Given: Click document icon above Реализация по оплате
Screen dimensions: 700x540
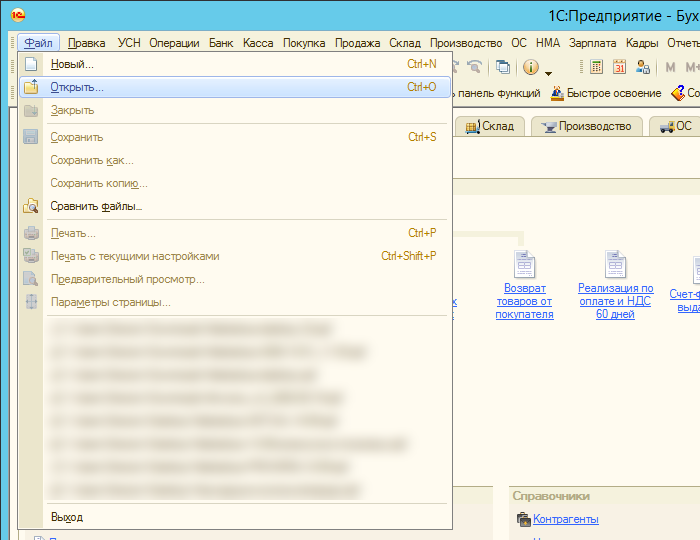Looking at the screenshot, I should (615, 264).
